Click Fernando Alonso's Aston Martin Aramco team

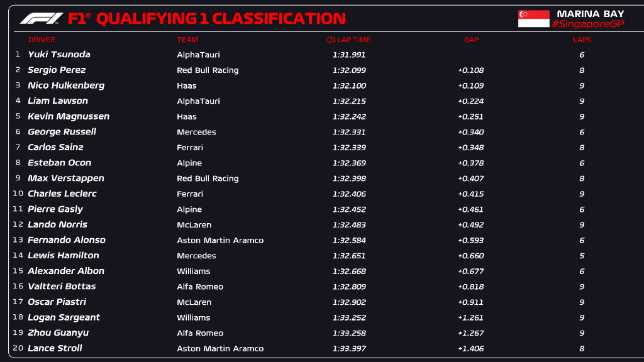point(220,240)
